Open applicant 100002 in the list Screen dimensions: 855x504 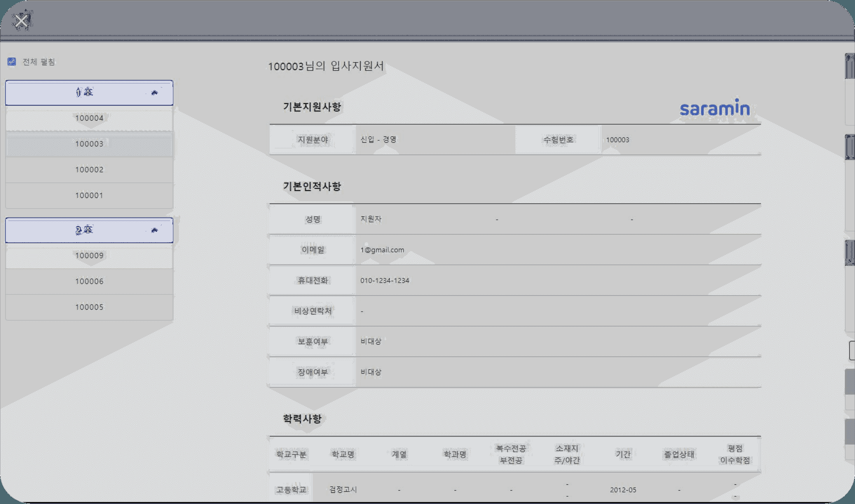coord(89,170)
